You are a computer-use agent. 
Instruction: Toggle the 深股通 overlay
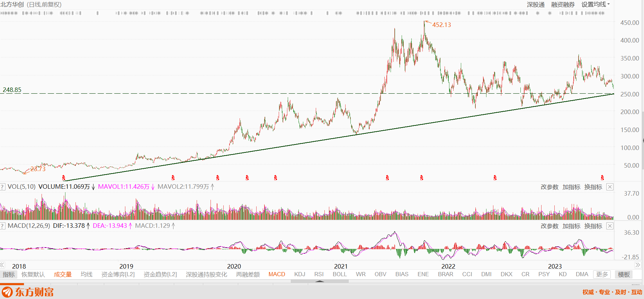coord(536,4)
